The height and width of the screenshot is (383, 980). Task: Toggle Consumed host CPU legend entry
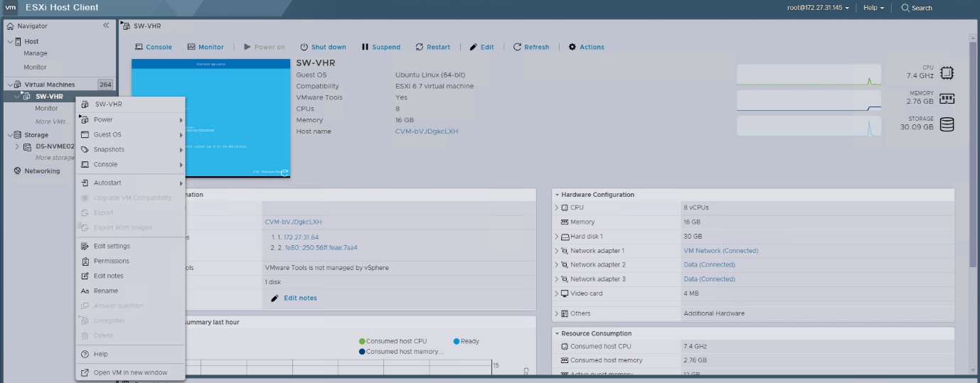tap(392, 342)
